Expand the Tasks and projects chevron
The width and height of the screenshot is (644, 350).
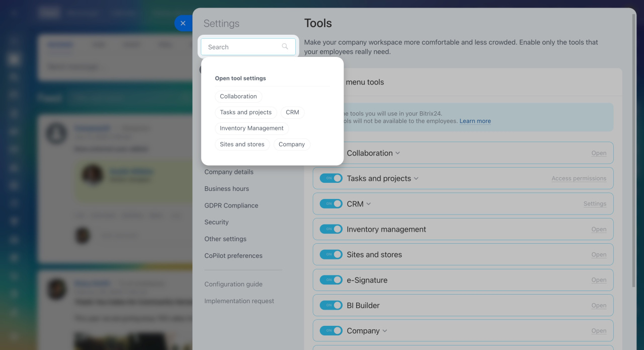[x=416, y=178]
